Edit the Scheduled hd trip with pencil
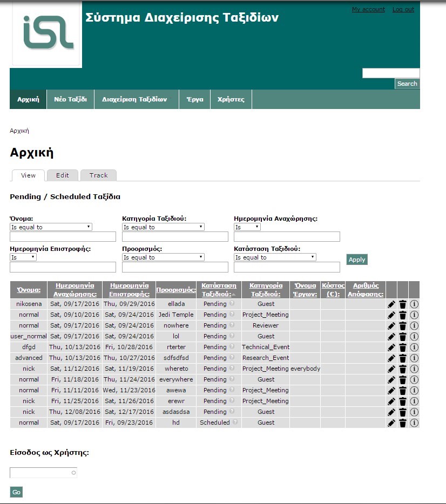446x504 pixels. (391, 423)
